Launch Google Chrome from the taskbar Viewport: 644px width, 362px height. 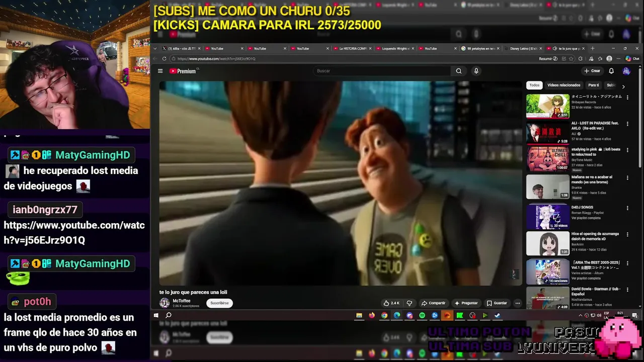tap(384, 315)
